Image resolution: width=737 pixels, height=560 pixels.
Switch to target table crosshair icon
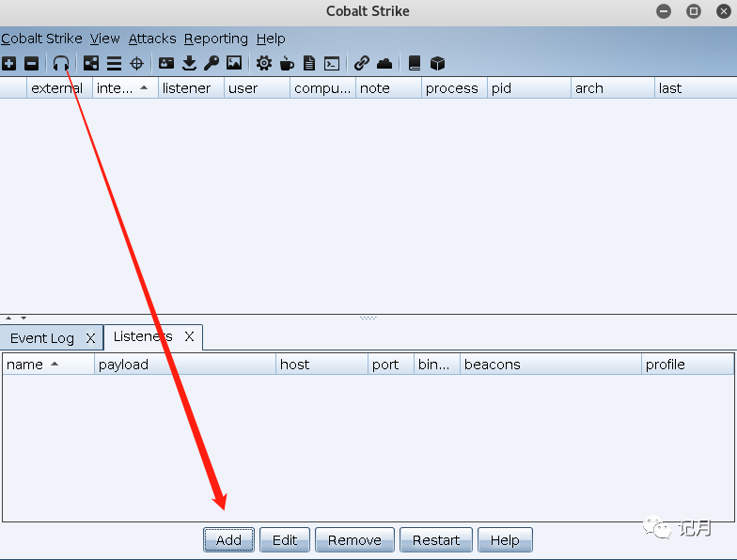click(137, 63)
